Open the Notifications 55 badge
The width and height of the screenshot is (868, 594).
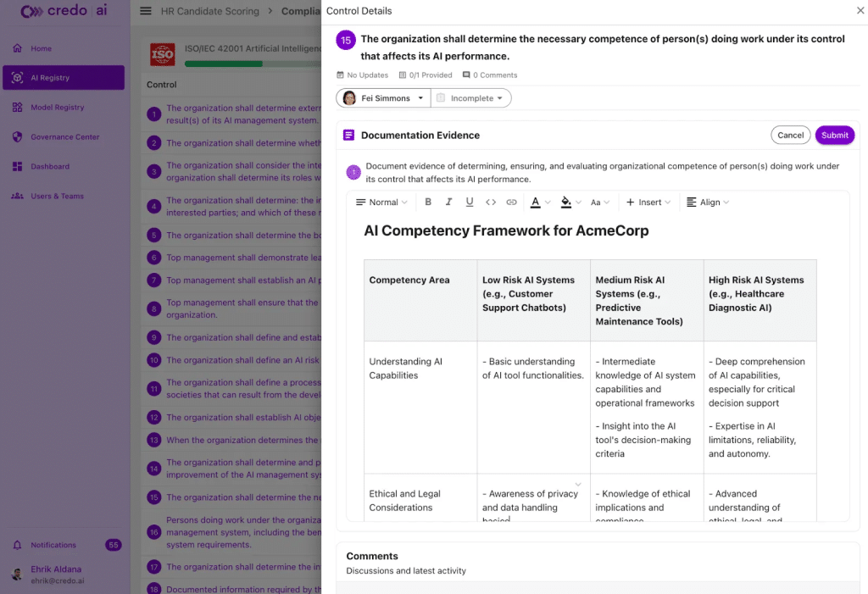coord(114,545)
